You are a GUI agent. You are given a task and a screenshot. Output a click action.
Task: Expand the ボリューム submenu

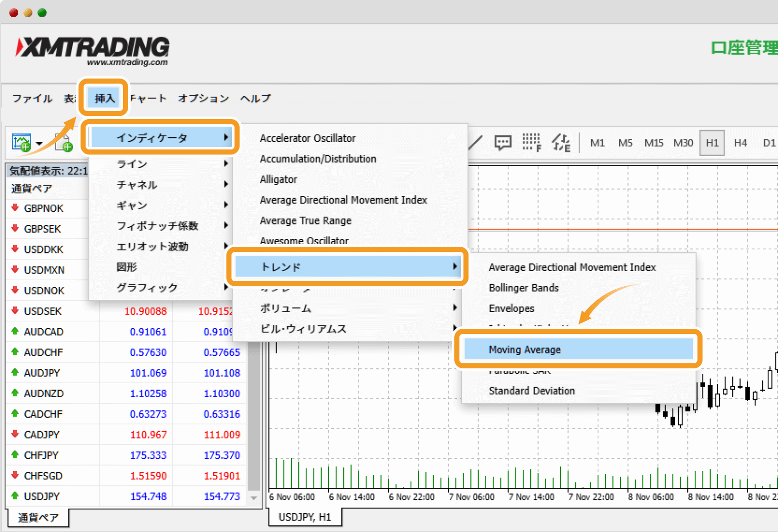(x=348, y=308)
